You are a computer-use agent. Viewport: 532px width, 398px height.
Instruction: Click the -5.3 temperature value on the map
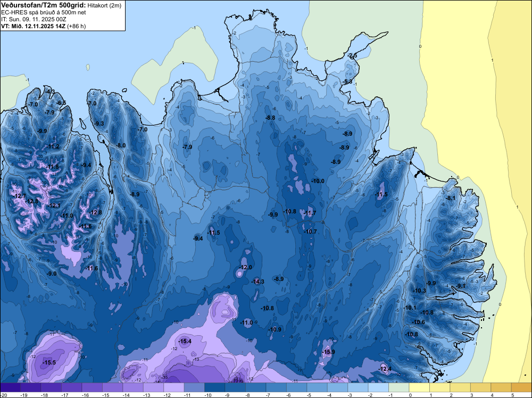coord(347,81)
